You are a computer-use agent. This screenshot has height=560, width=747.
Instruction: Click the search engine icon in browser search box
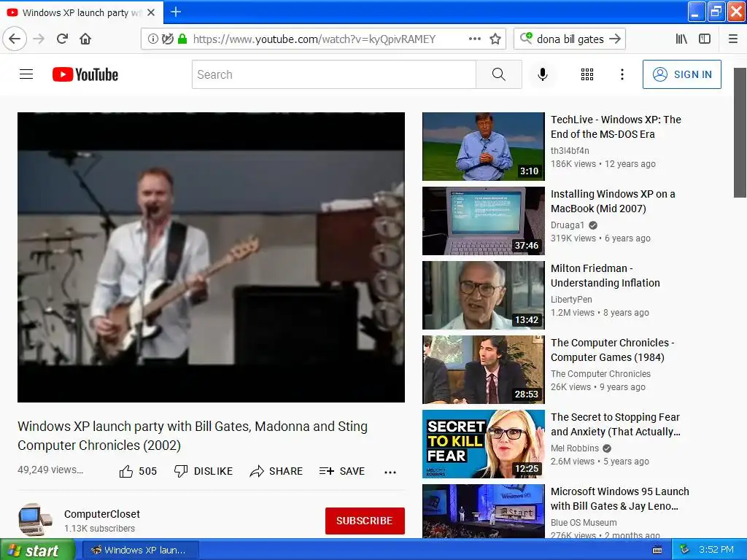click(x=526, y=38)
